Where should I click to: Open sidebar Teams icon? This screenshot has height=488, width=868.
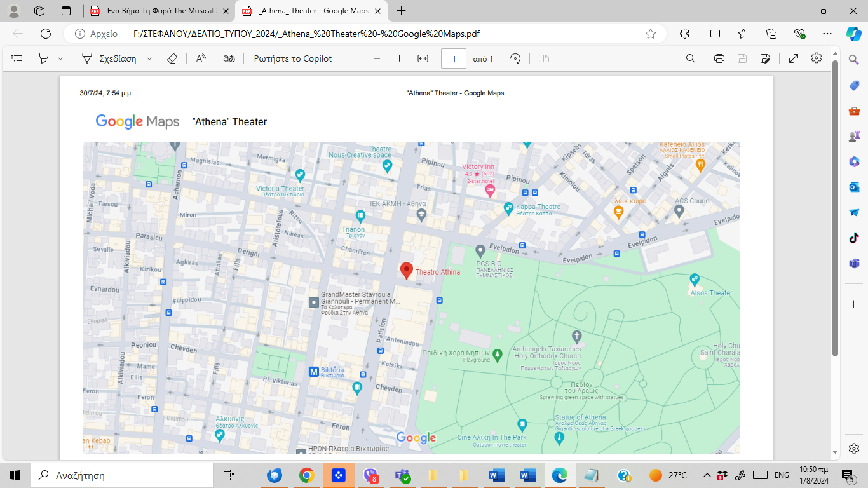coord(854,263)
